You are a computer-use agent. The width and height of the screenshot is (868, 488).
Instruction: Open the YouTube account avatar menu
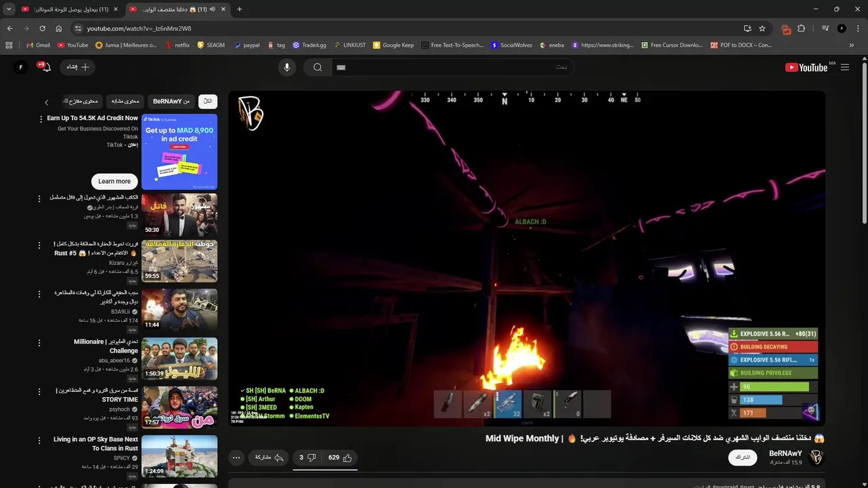click(x=20, y=67)
